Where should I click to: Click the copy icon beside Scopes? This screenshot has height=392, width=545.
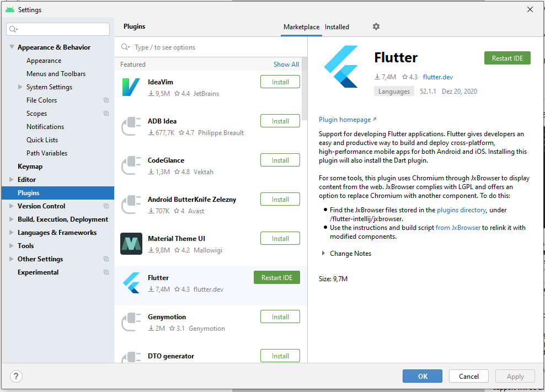(106, 113)
